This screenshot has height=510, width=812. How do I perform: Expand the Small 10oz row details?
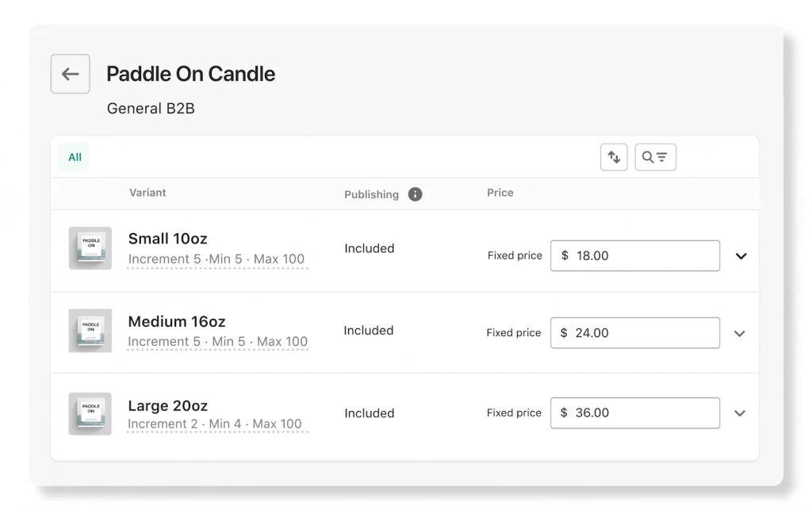click(741, 255)
